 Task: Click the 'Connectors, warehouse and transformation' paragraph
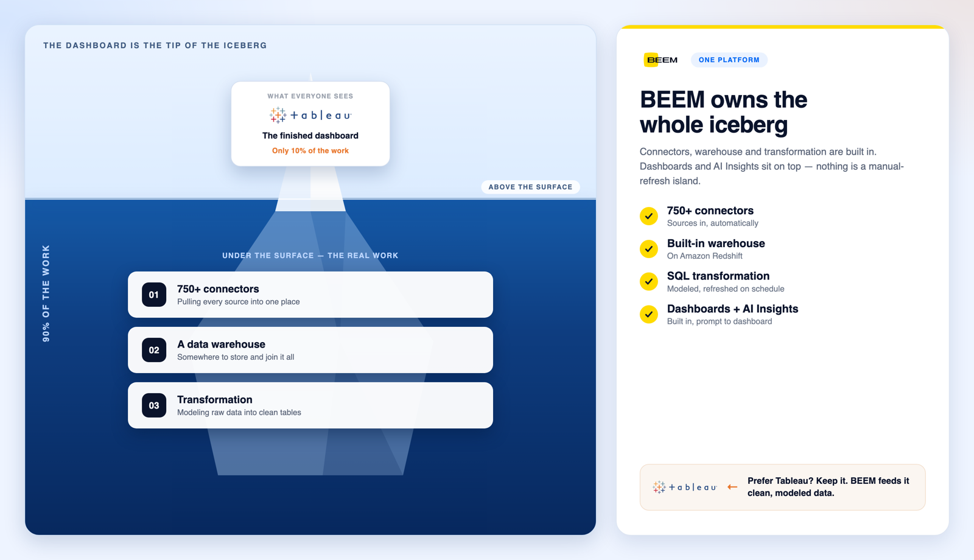pos(772,166)
